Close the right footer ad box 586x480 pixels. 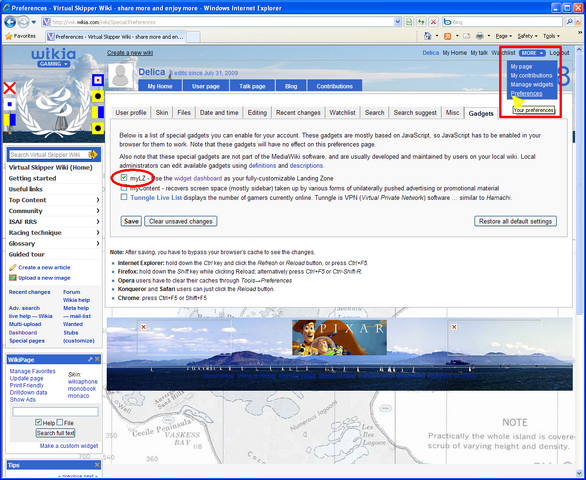click(x=454, y=327)
